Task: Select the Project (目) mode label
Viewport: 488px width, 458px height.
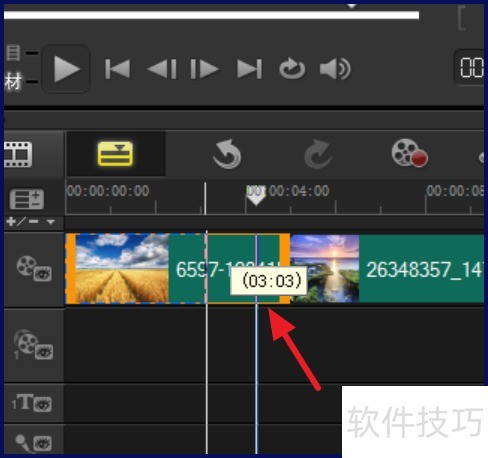Action: click(x=13, y=53)
